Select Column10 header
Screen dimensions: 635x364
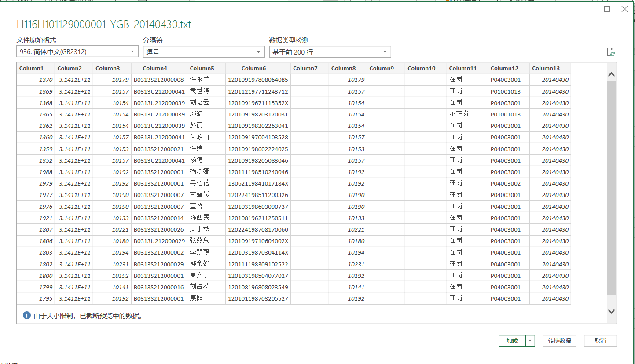(426, 68)
